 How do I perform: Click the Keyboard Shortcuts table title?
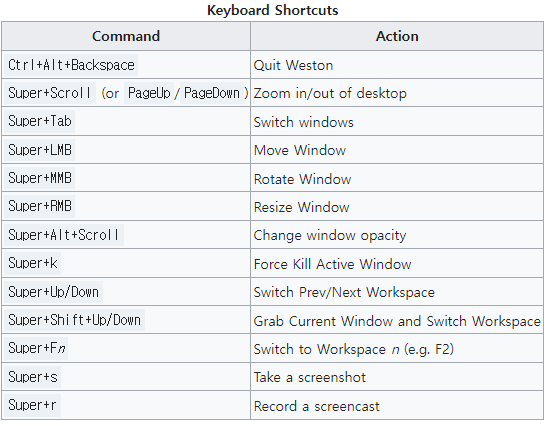coord(273,10)
